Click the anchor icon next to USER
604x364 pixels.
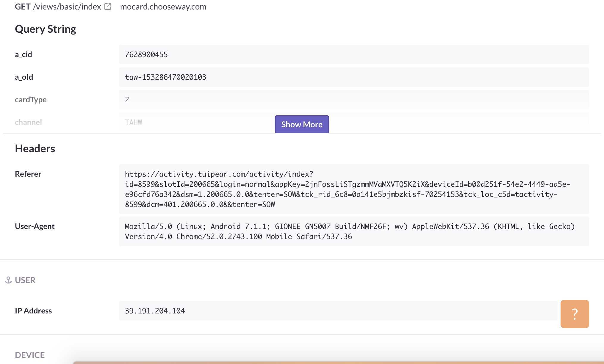[x=8, y=280]
